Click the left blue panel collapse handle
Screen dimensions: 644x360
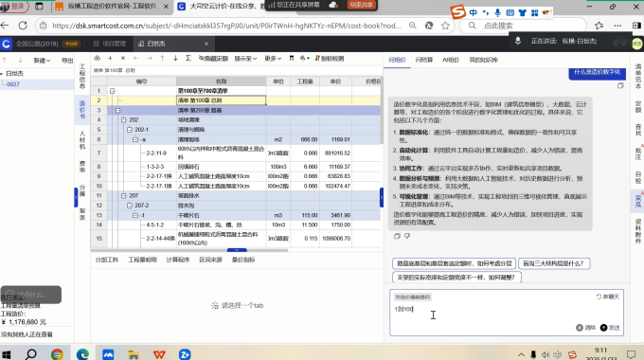pos(76,198)
